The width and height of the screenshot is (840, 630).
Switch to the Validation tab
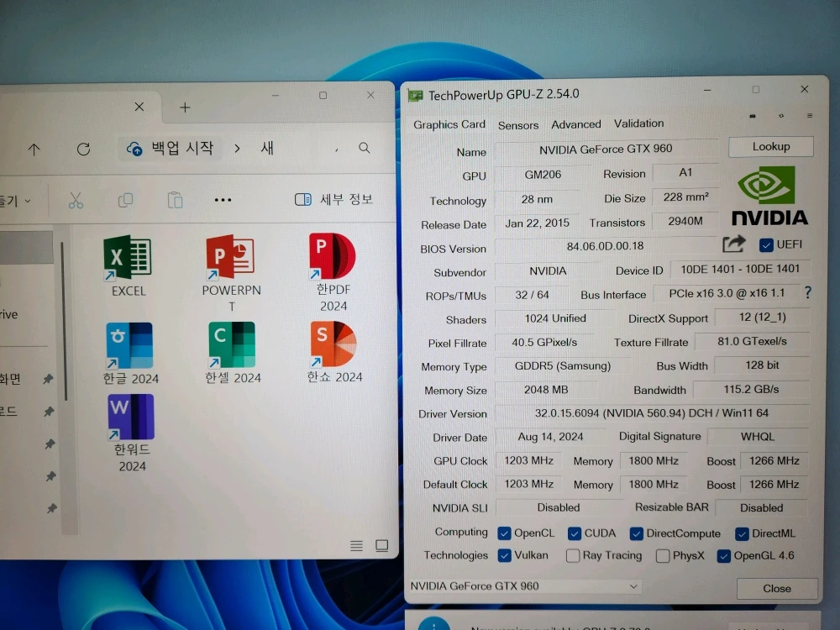[638, 123]
